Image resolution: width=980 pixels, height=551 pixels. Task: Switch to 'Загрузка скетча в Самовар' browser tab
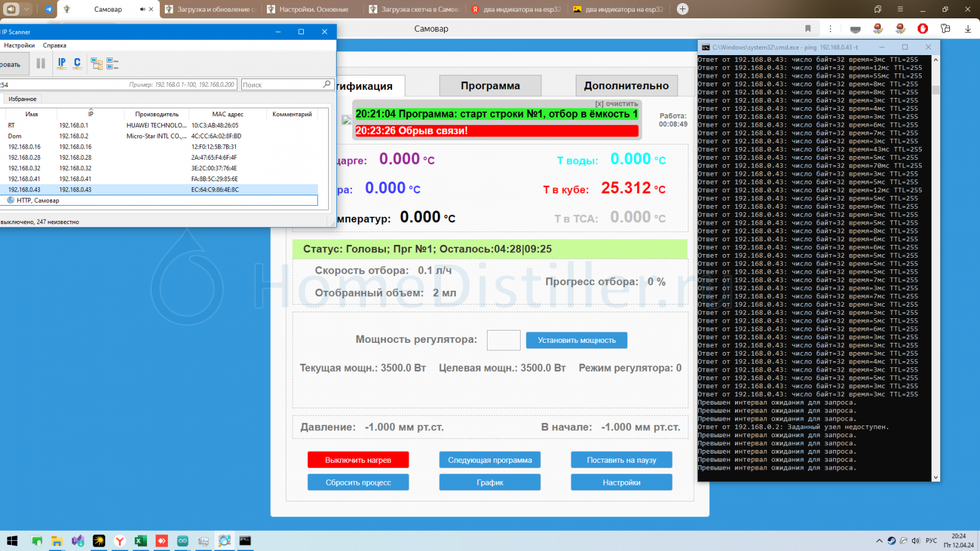coord(415,9)
